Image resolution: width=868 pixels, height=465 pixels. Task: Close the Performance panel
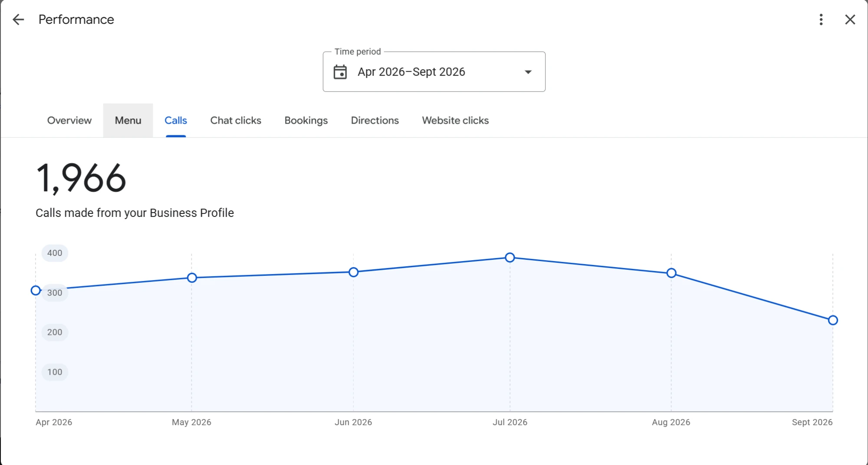(x=850, y=20)
